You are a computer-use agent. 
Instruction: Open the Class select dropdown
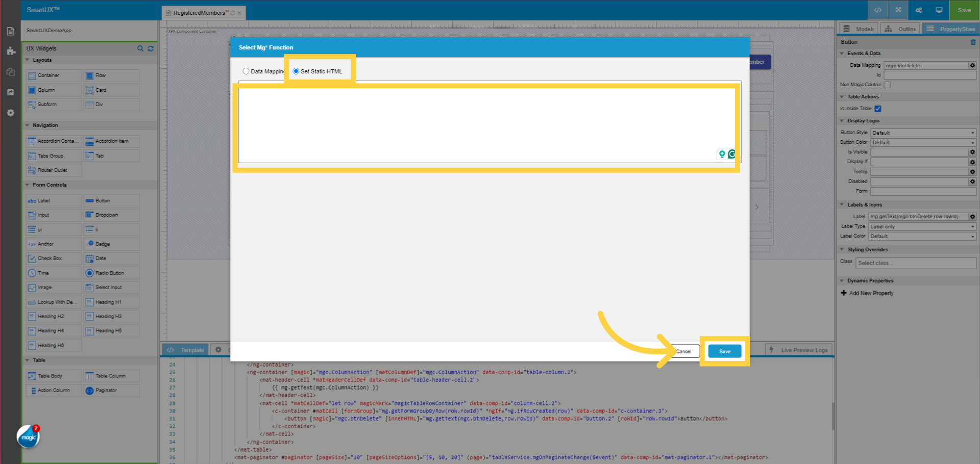click(x=916, y=263)
